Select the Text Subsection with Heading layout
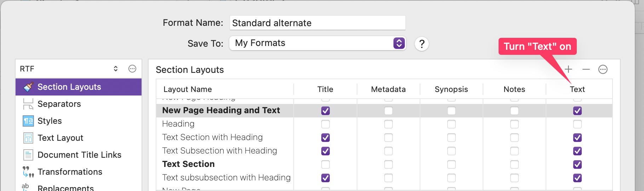Viewport: 644px width, 191px height. point(219,151)
